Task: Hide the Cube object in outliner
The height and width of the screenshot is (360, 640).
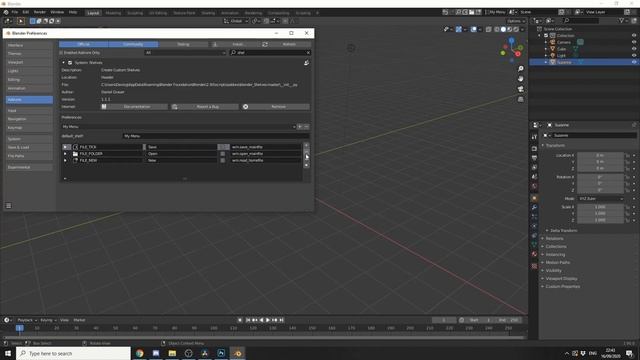Action: coord(634,49)
